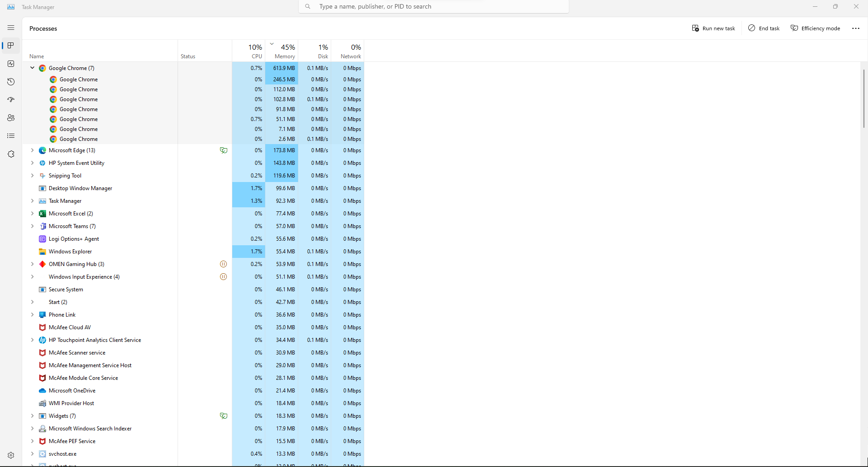Screen dimensions: 868x467
Task: Select HP Touchpoint Analytics Client Service row
Action: coord(193,340)
